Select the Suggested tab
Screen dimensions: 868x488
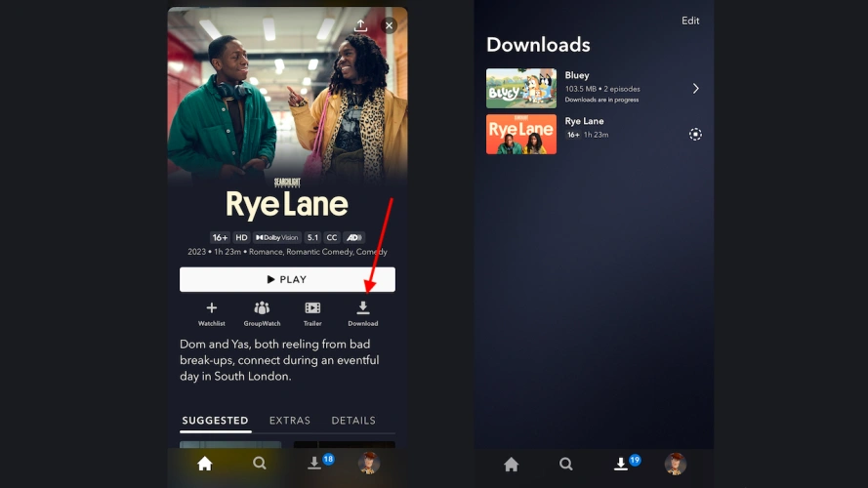215,421
